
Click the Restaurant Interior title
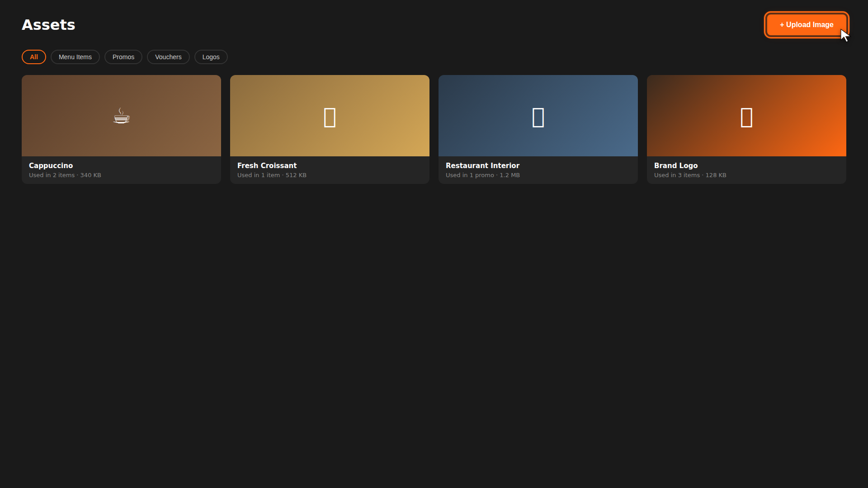coord(482,166)
